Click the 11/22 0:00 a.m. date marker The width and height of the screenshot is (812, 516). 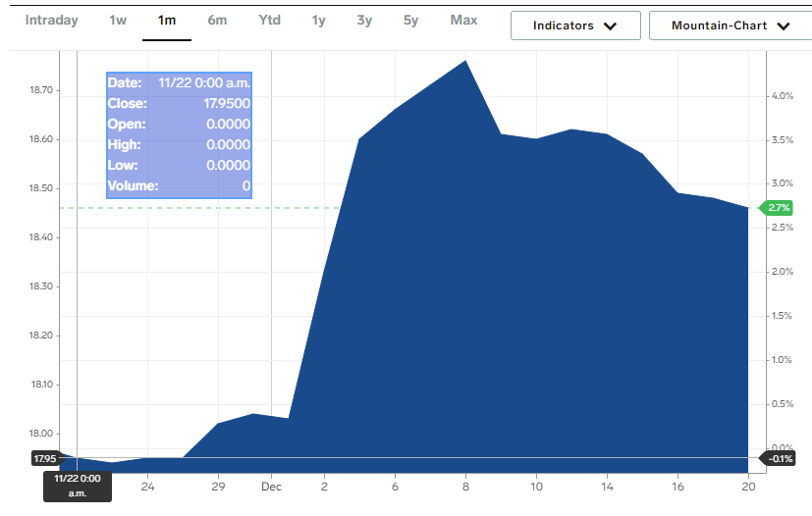[x=77, y=485]
